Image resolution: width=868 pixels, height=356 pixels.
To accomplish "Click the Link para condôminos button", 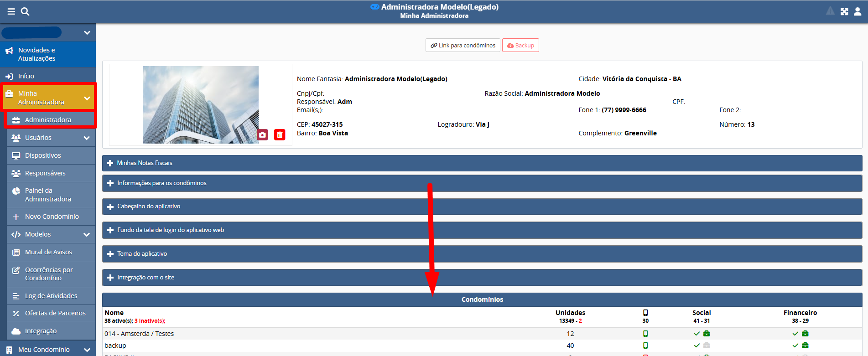I will tap(463, 45).
